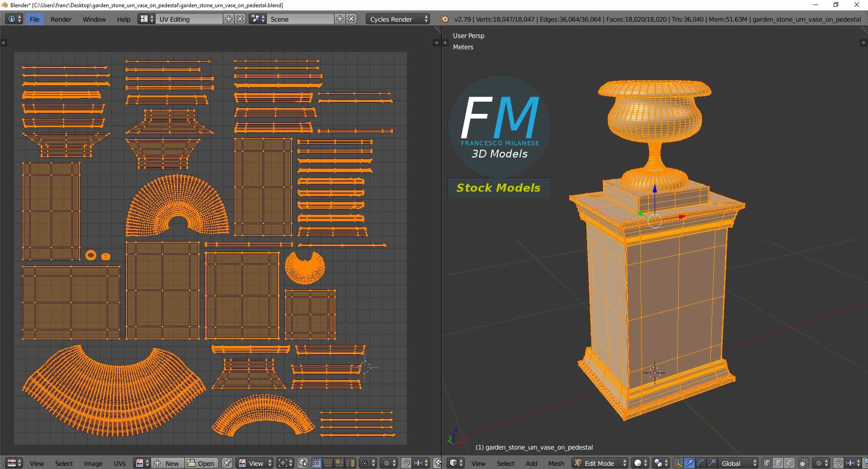Select UV face selection mode
The image size is (868, 469).
click(x=339, y=463)
